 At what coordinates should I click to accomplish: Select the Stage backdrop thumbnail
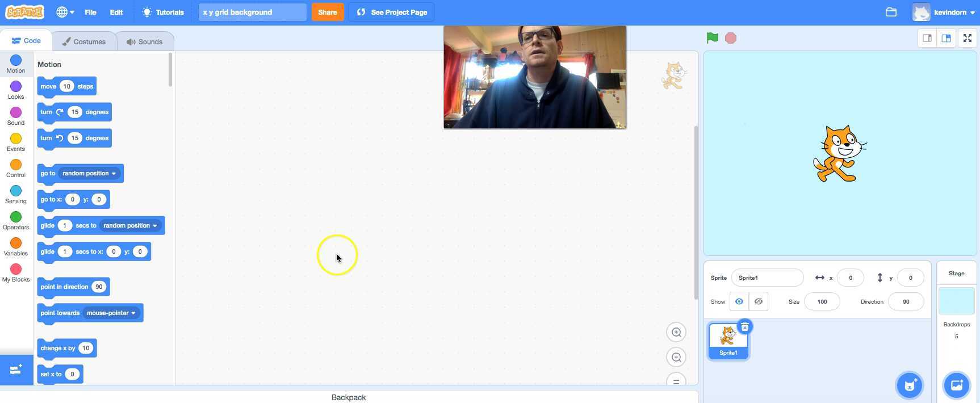coord(957,301)
